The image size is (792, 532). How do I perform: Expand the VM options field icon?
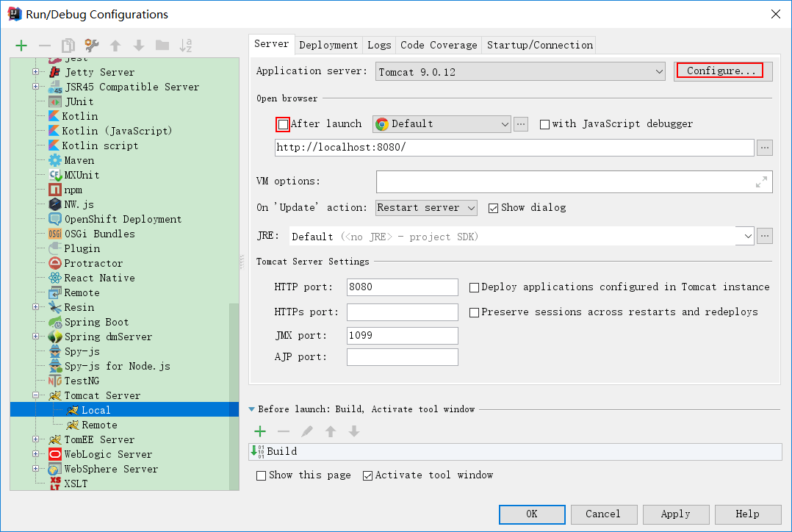[x=761, y=182]
